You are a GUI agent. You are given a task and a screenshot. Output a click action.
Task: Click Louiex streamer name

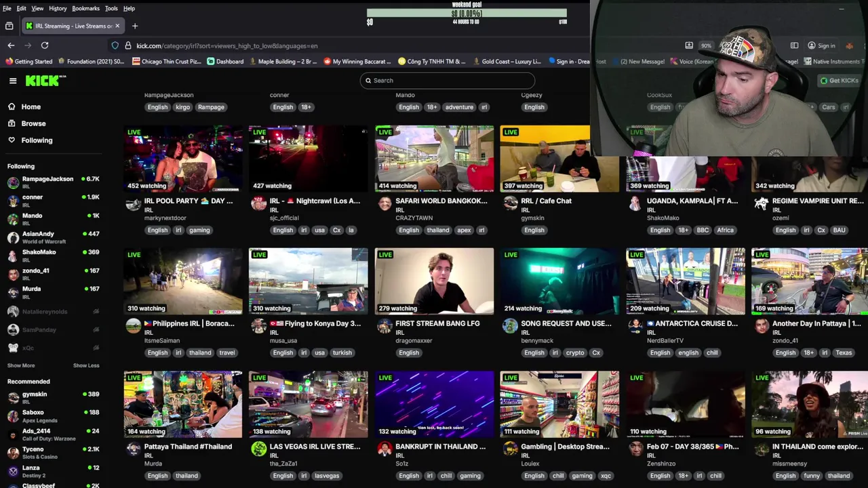530,464
